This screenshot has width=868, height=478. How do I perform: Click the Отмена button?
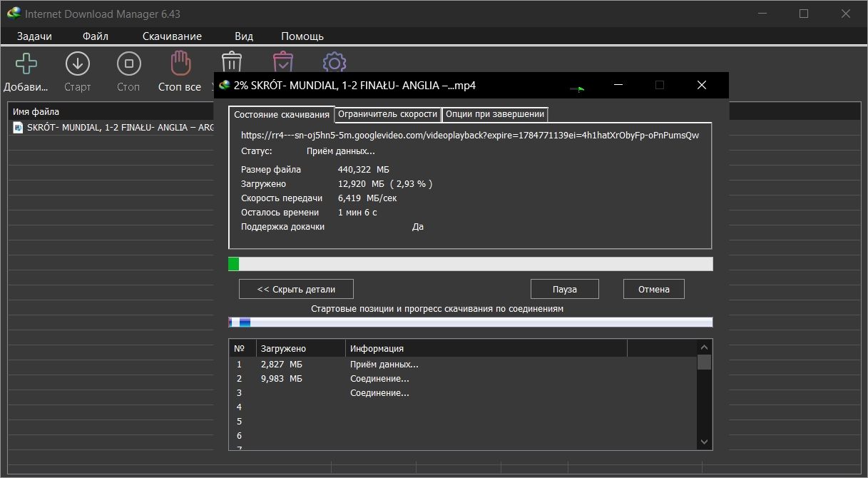(654, 289)
